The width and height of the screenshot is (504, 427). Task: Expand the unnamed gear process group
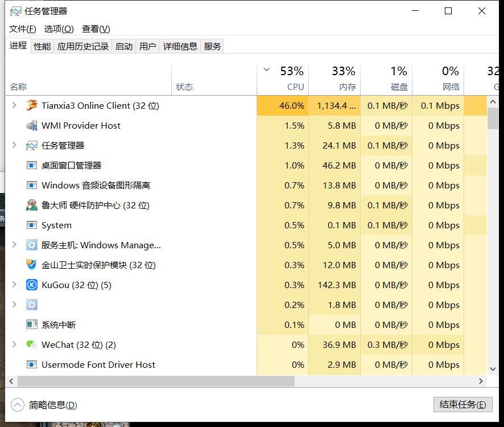(14, 305)
